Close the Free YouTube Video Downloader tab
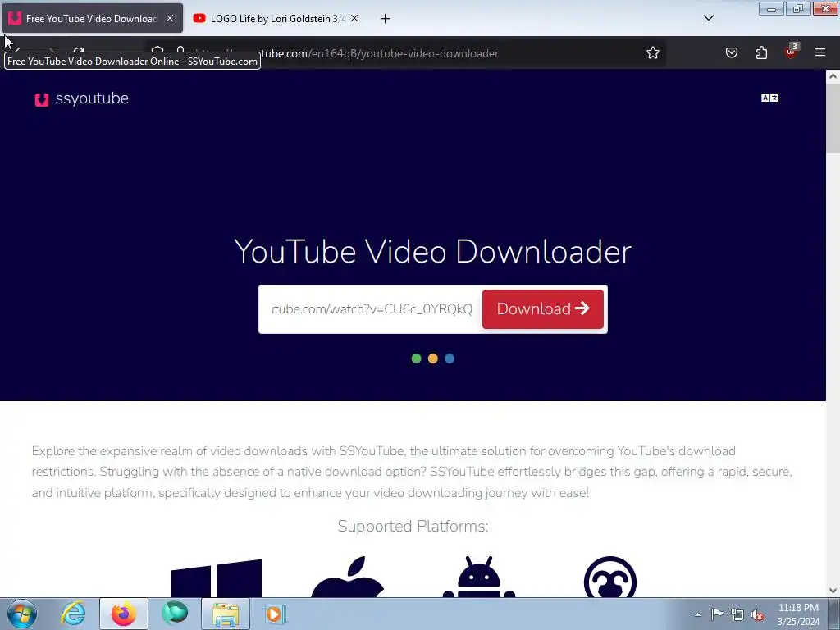This screenshot has width=840, height=630. 170,18
